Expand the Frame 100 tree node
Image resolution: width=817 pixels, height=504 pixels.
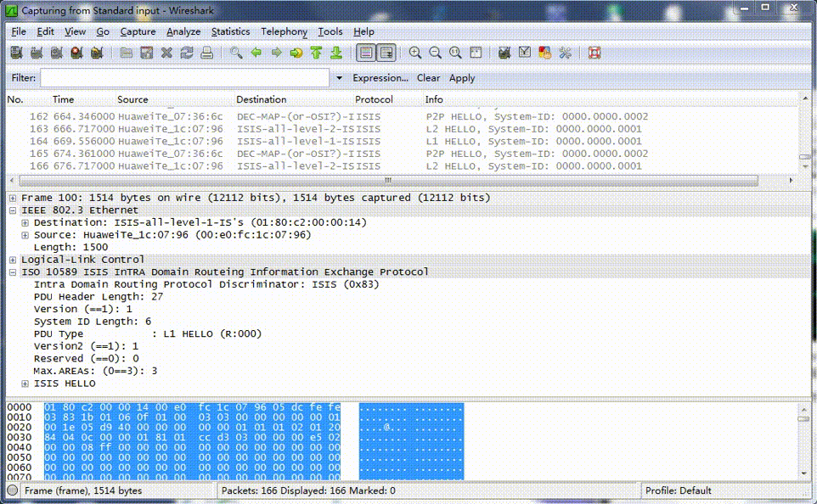tap(13, 198)
